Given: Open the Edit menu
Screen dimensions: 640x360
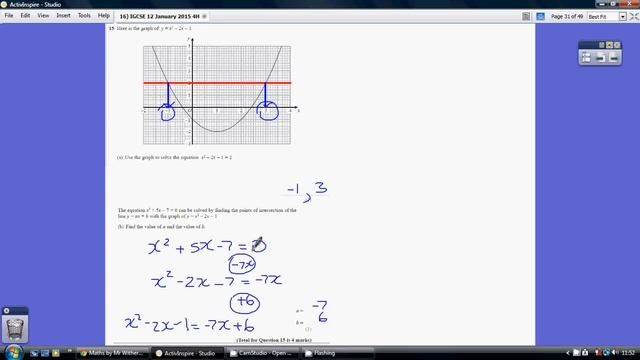Looking at the screenshot, I should 25,16.
